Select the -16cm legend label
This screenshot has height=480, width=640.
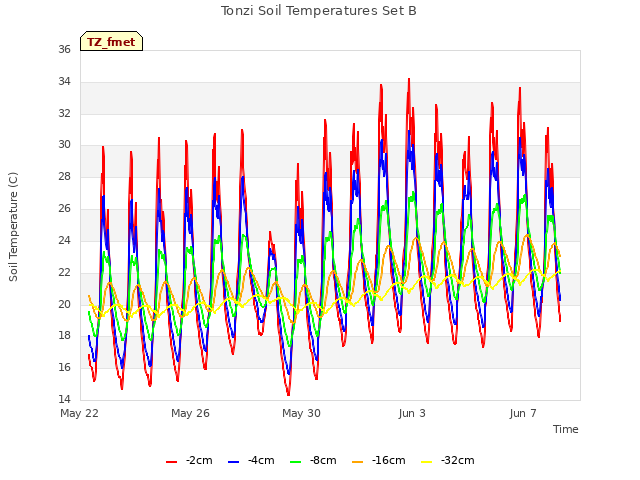point(388,460)
